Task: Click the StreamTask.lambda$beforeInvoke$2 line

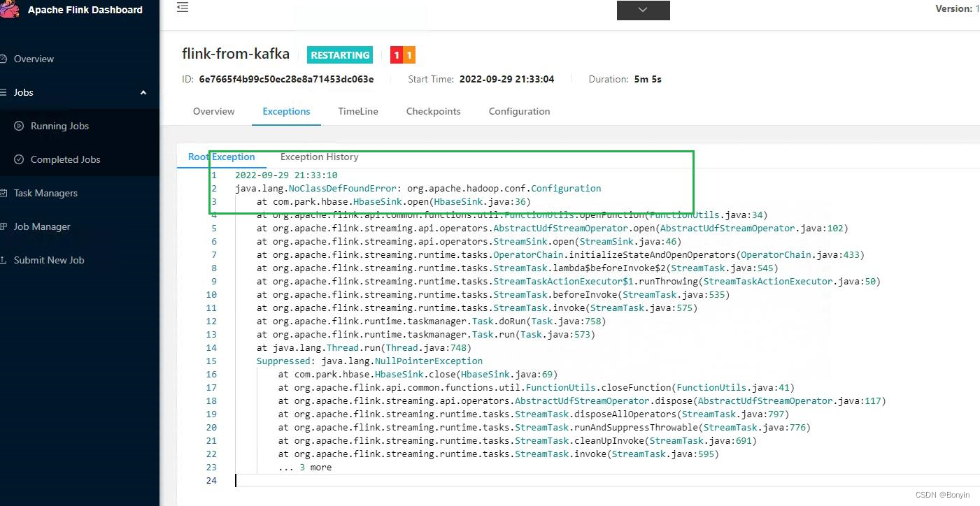Action: pyautogui.click(x=517, y=268)
